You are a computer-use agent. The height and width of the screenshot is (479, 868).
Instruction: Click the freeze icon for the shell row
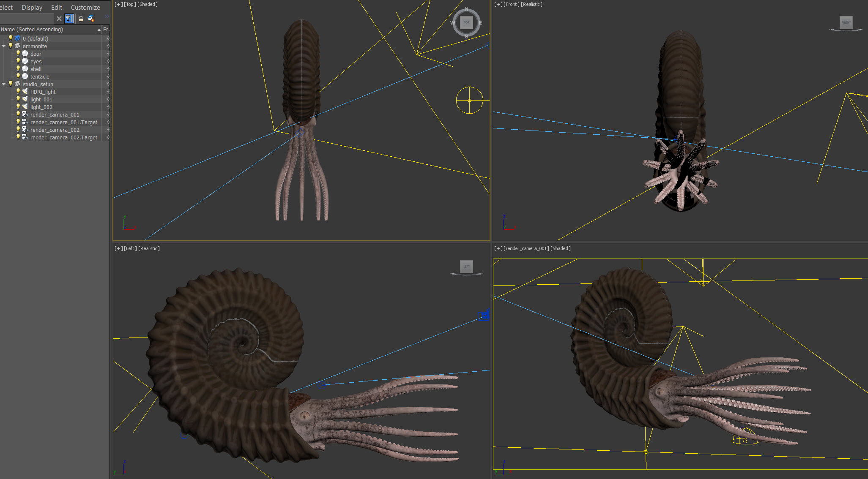pos(107,69)
